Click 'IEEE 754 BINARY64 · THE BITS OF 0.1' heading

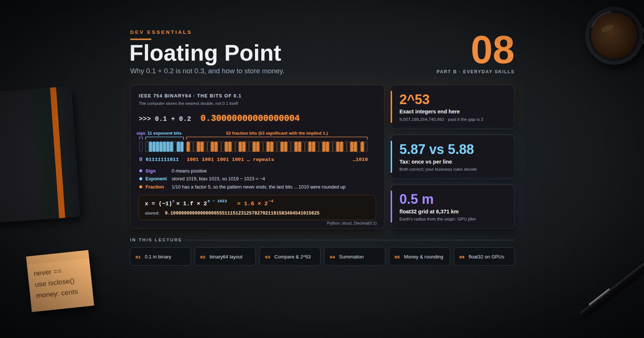190,96
